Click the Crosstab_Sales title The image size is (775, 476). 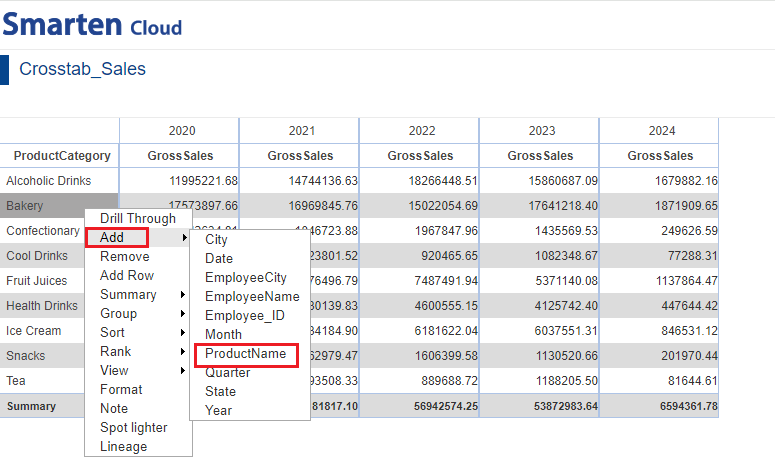click(82, 69)
